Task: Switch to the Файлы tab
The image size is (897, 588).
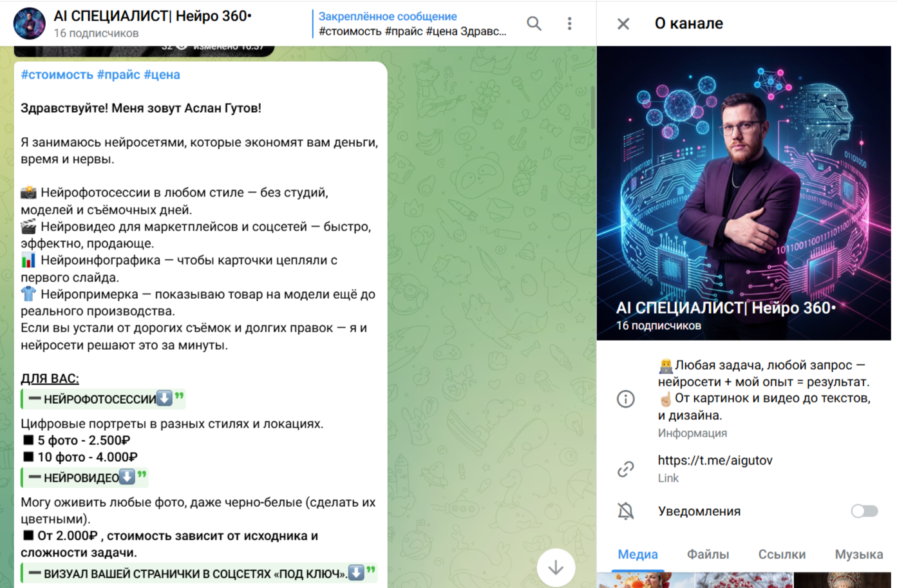Action: tap(708, 555)
